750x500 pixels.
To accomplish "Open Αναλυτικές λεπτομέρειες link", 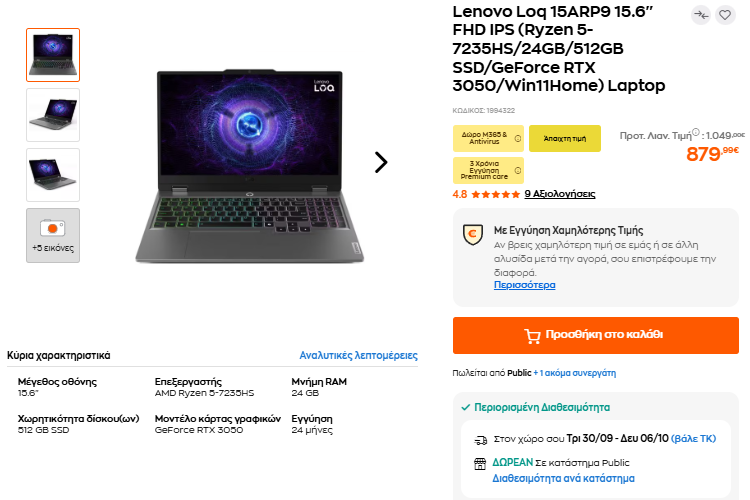I will [x=358, y=356].
